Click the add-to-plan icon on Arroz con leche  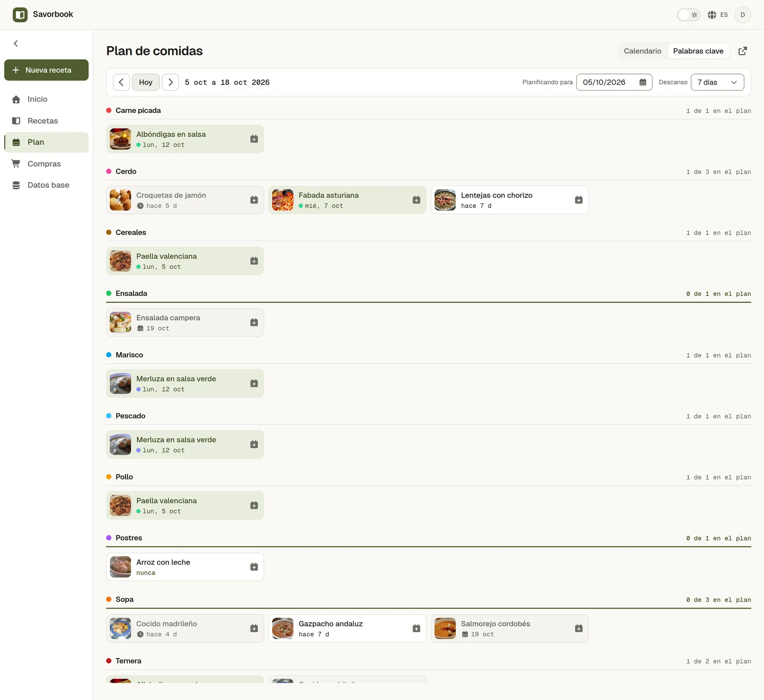tap(254, 567)
